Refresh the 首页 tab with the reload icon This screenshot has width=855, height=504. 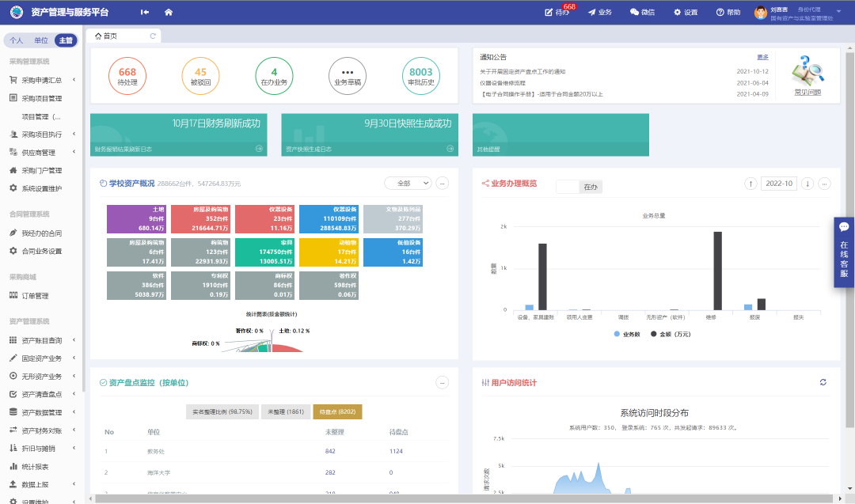click(153, 36)
